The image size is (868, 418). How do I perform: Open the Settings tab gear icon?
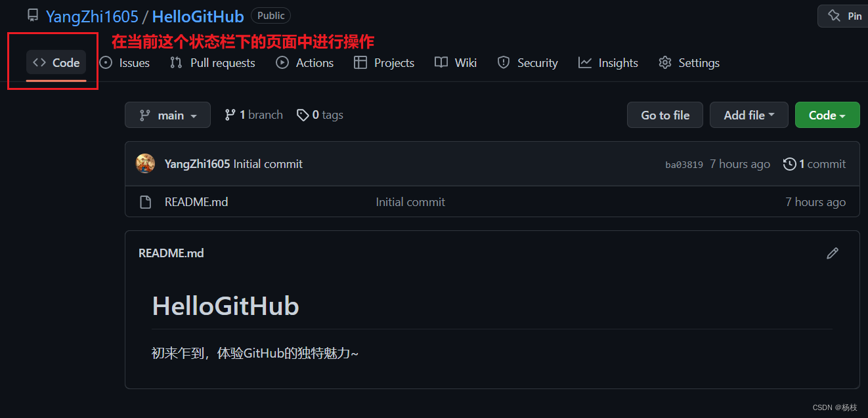(x=665, y=63)
